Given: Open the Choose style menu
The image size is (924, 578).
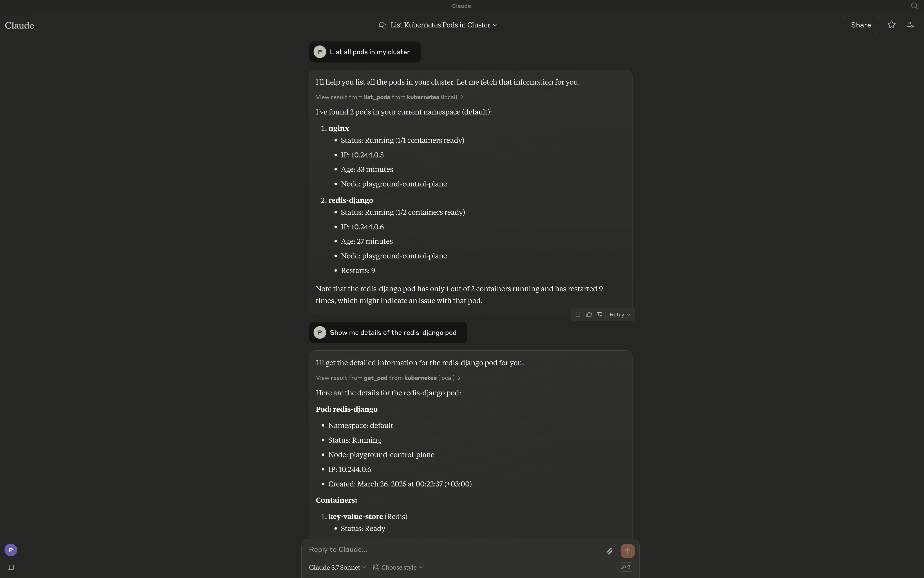Looking at the screenshot, I should [x=397, y=567].
